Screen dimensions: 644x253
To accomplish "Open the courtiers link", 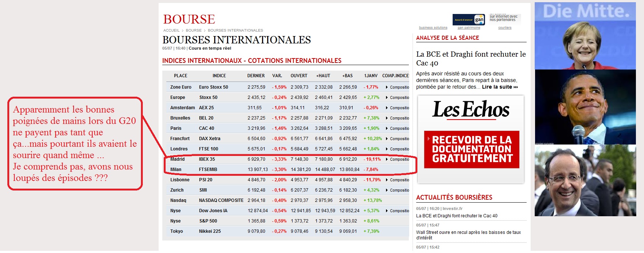I will [505, 28].
